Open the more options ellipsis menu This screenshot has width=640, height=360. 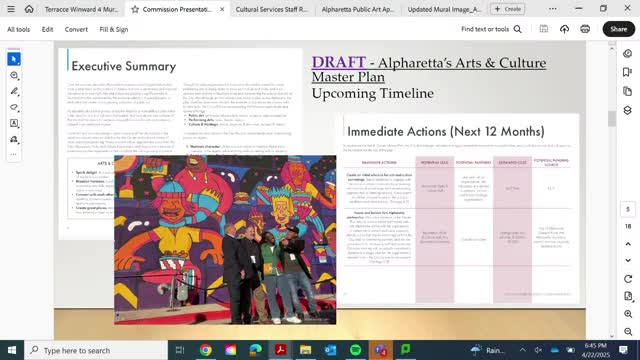(552, 9)
